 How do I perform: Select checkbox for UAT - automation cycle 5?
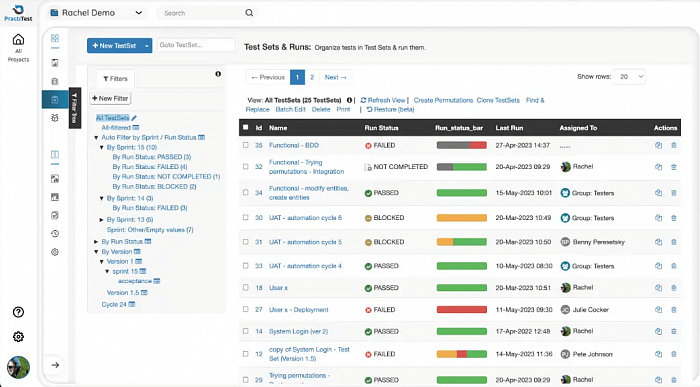(246, 241)
